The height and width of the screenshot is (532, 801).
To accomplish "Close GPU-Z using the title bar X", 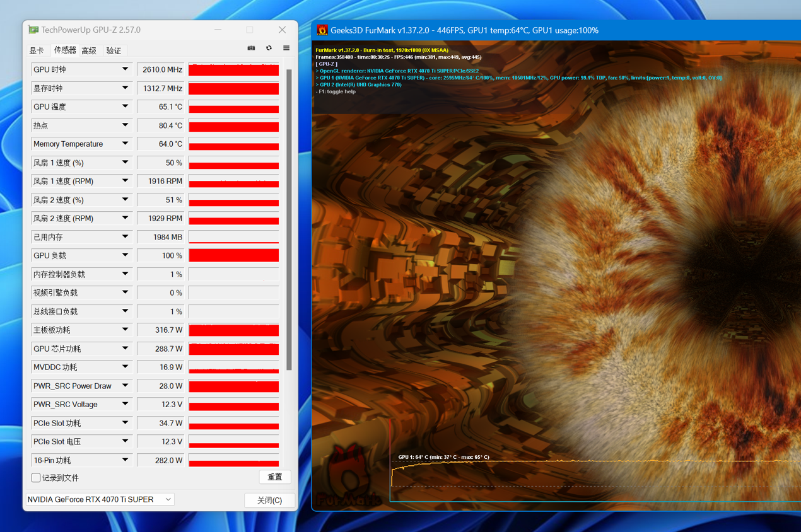I will pos(282,30).
